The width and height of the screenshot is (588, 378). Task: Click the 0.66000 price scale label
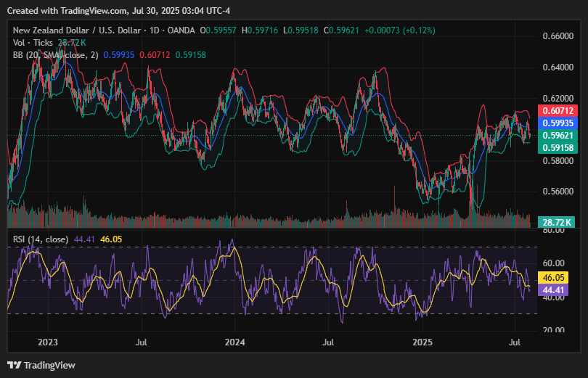point(558,36)
